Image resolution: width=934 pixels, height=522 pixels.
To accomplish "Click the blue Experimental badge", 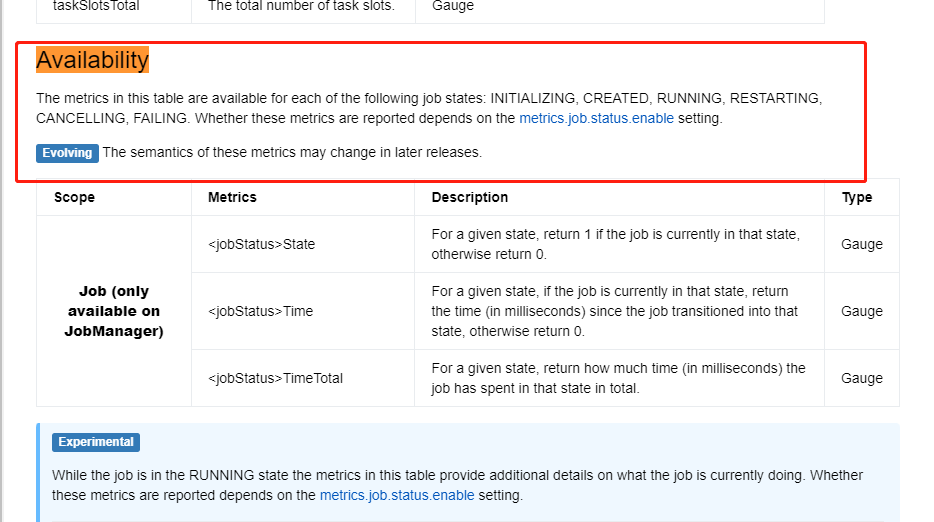I will point(96,442).
